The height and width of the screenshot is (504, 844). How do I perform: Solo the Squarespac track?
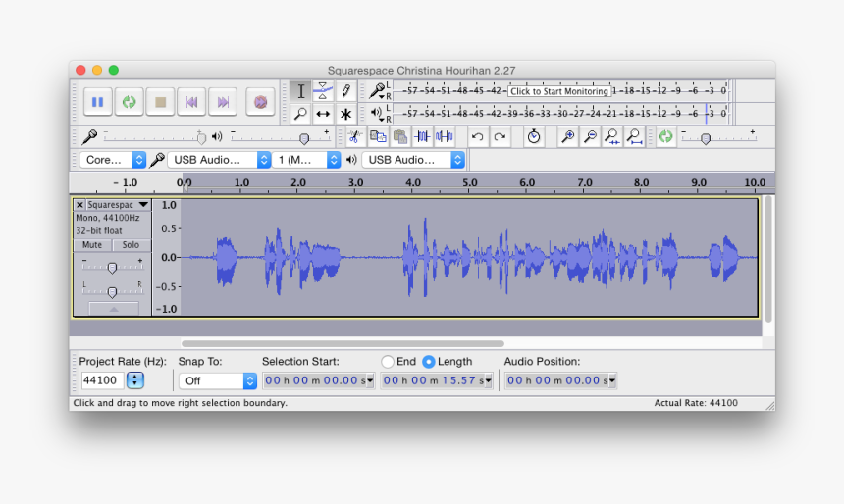pos(131,245)
